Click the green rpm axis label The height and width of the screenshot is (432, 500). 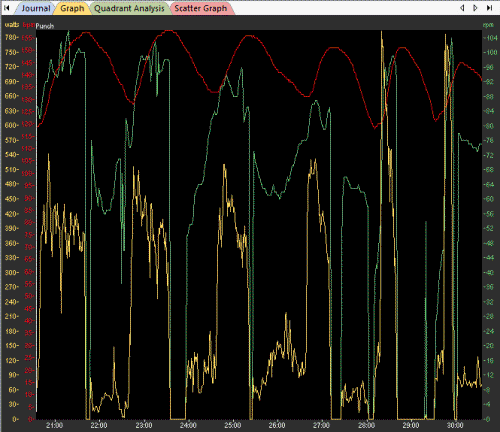click(488, 25)
